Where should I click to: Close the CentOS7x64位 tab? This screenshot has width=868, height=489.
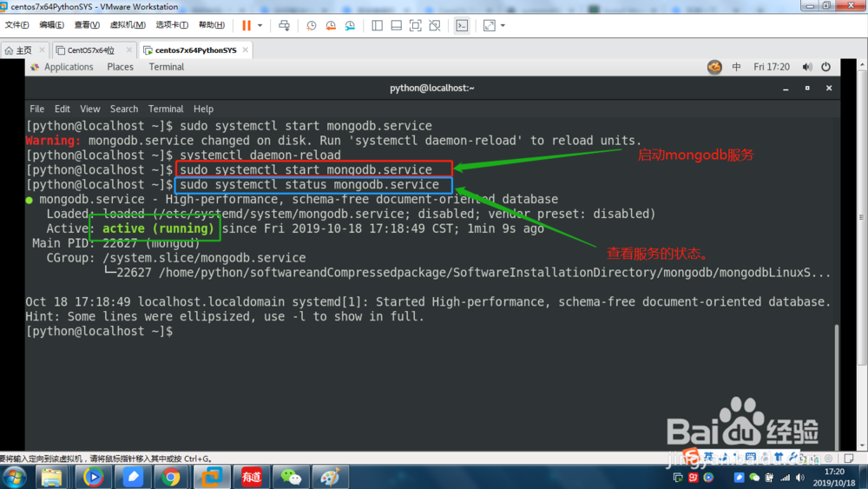pos(129,50)
